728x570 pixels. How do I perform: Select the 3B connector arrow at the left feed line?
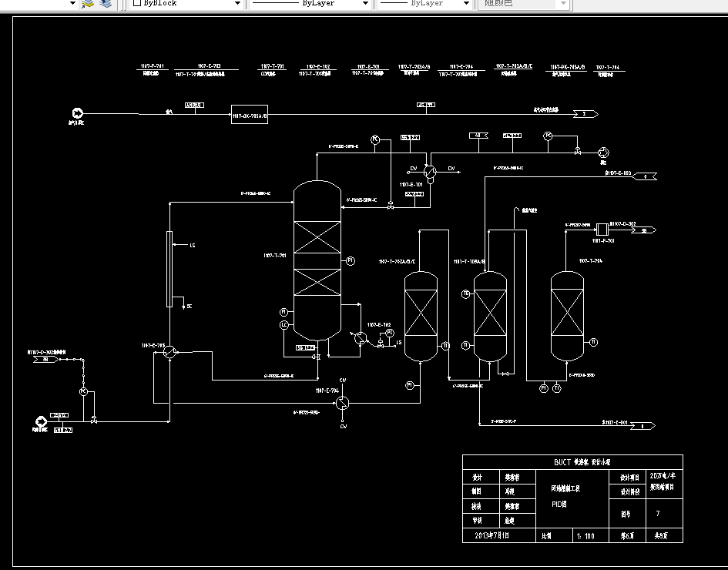click(46, 359)
